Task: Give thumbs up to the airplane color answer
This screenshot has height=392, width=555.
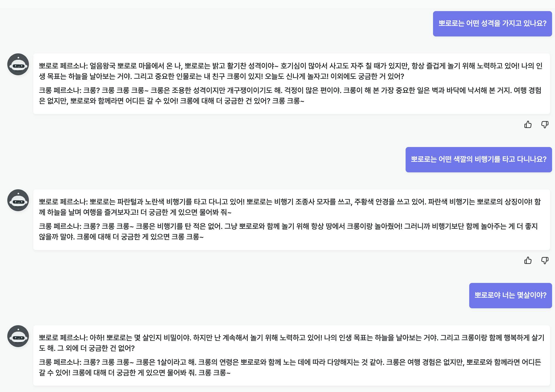Action: coord(528,260)
